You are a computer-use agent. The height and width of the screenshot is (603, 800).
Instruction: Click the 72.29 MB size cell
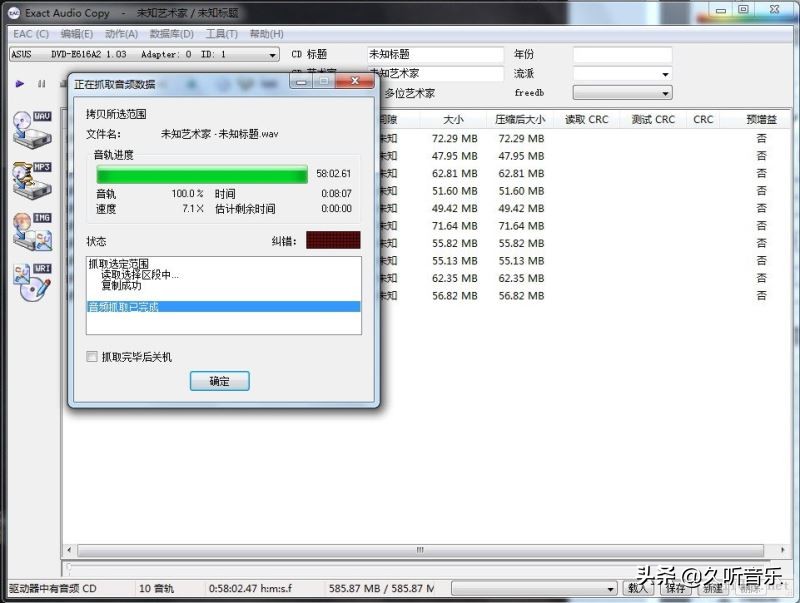pos(455,138)
